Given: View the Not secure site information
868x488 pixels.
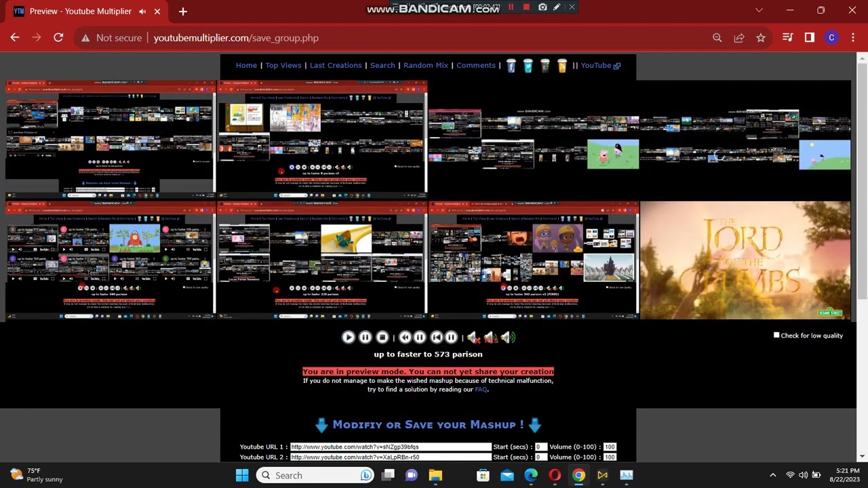Looking at the screenshot, I should point(111,38).
